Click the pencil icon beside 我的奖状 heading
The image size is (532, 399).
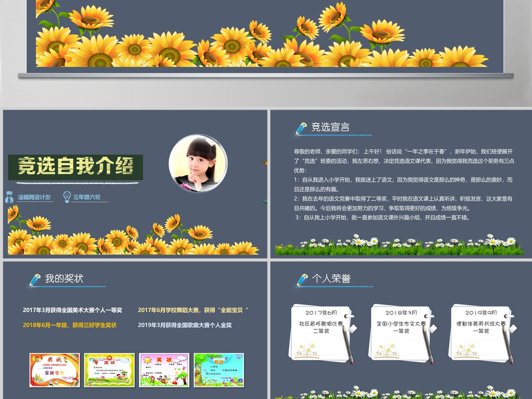(35, 280)
